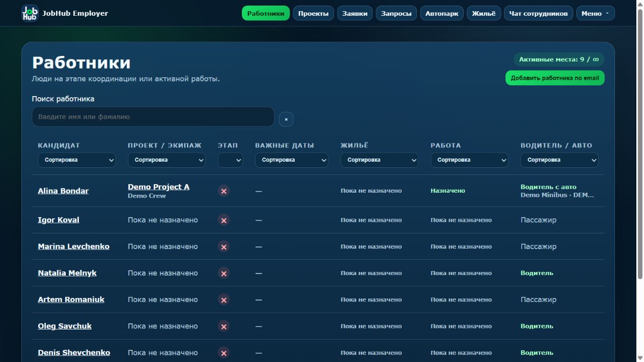Click the red X stage icon for Marina Levchenko
The width and height of the screenshot is (644, 362).
point(223,247)
